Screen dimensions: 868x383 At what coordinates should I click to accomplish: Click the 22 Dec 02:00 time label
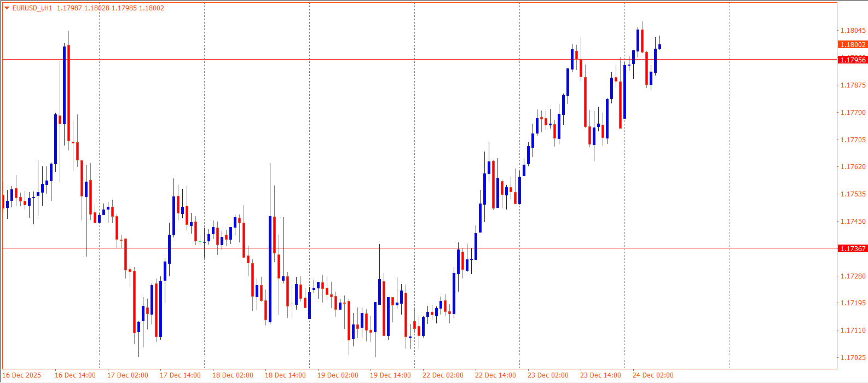coord(443,375)
